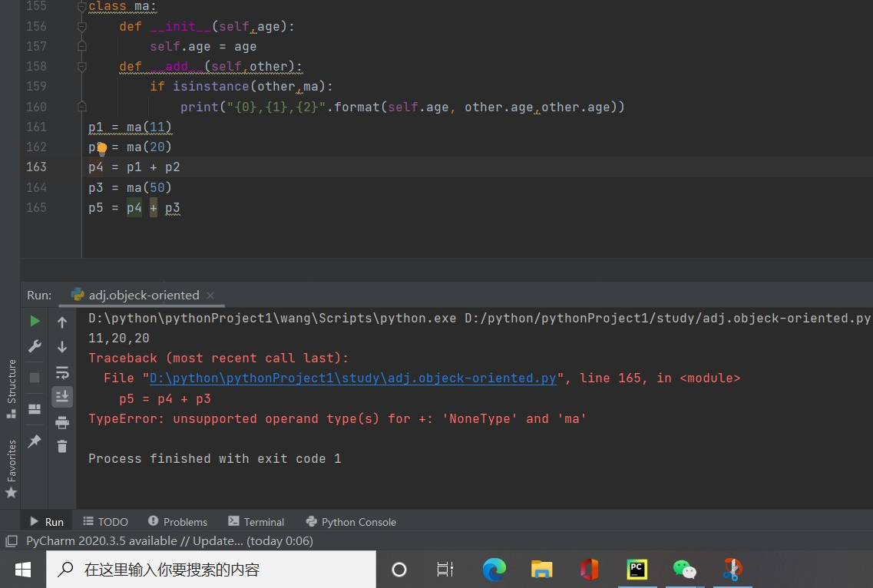Open the Structure side panel

[x=11, y=388]
